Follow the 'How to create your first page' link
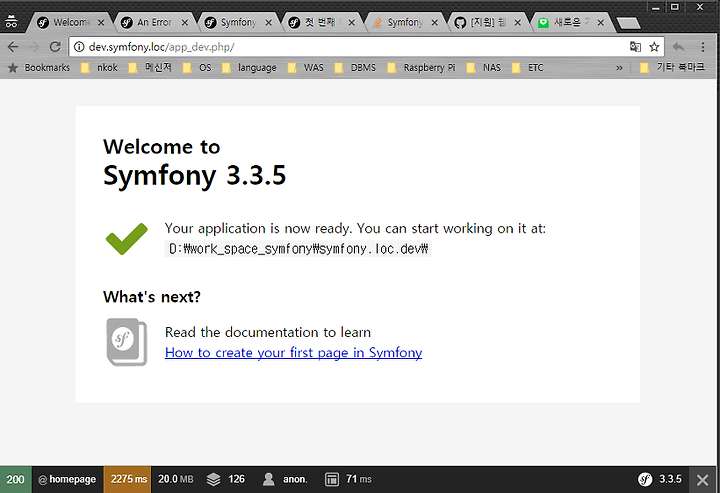This screenshot has width=720, height=493. (293, 353)
